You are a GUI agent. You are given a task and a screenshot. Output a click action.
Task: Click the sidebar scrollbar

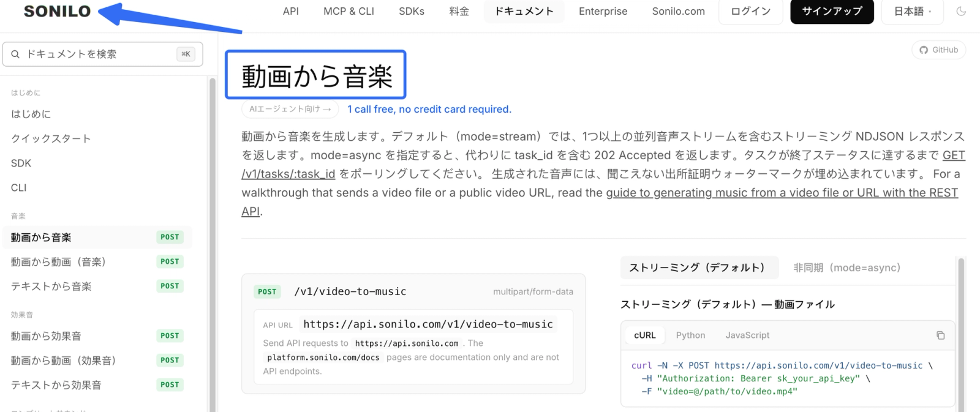(x=213, y=245)
